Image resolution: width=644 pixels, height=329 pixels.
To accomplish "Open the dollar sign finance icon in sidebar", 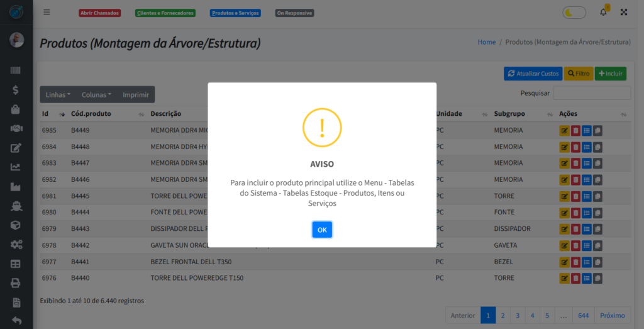I will point(16,90).
